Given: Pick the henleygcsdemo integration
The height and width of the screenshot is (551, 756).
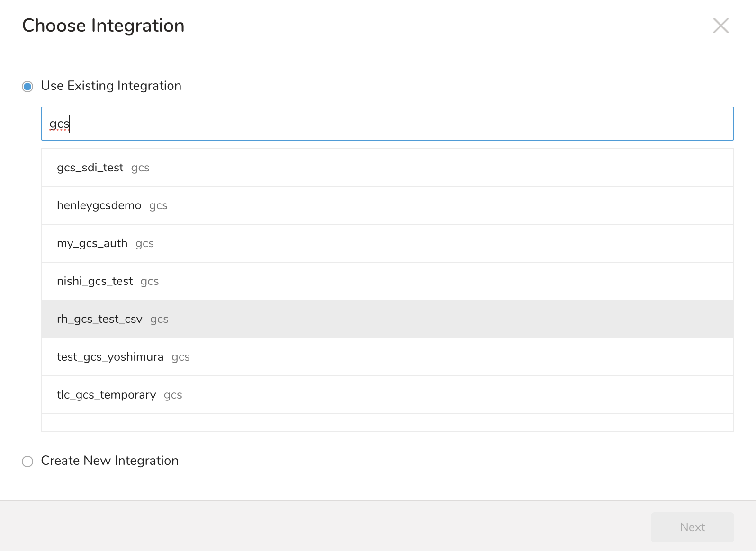Looking at the screenshot, I should tap(99, 205).
